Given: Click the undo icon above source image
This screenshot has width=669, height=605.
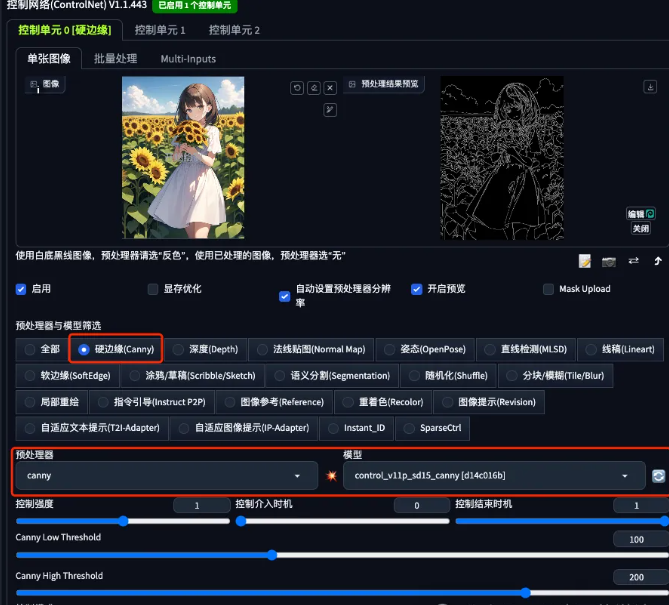Looking at the screenshot, I should (x=297, y=88).
